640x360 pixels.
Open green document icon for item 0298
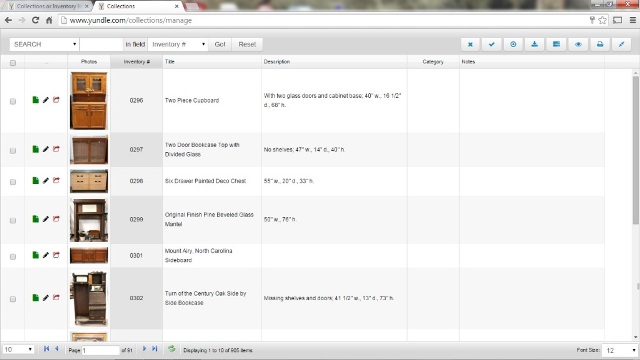coord(36,180)
